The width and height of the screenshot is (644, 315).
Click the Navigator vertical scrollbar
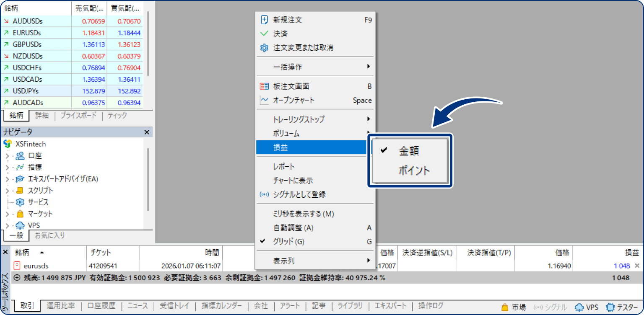coord(148,180)
